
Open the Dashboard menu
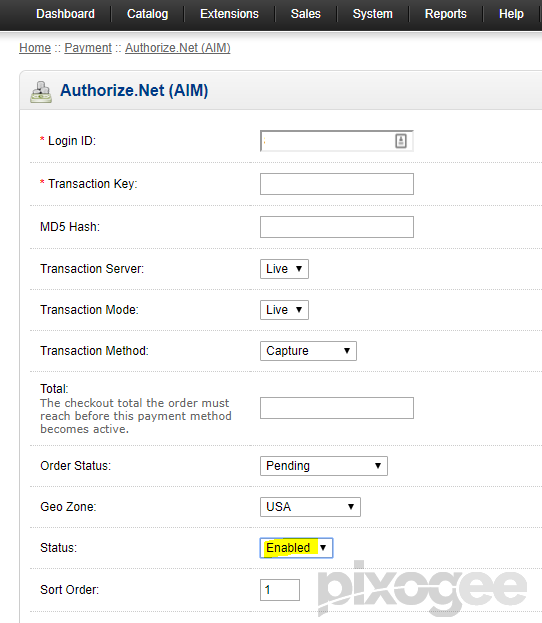(66, 14)
